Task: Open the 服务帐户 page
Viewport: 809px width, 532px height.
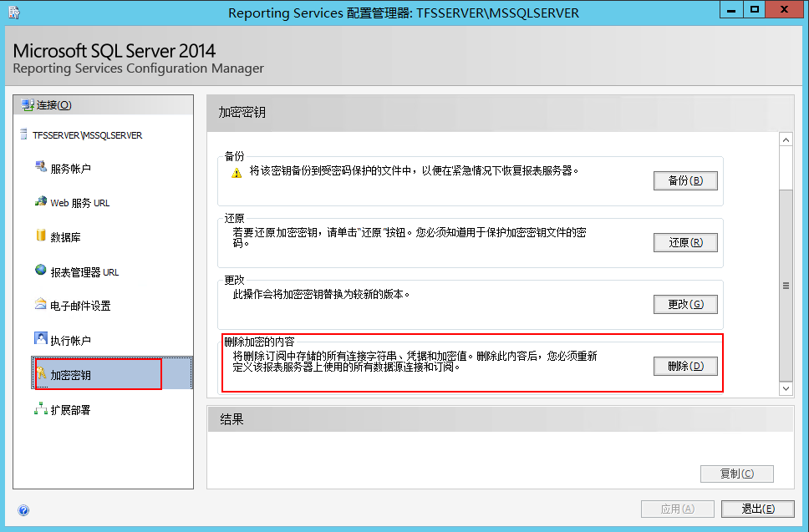Action: tap(71, 169)
